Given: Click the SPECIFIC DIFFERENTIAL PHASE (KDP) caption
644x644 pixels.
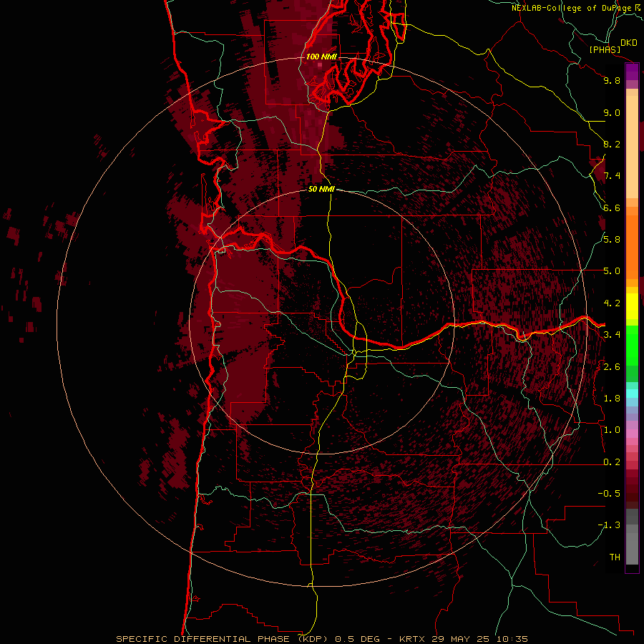Looking at the screenshot, I should pos(224,639).
